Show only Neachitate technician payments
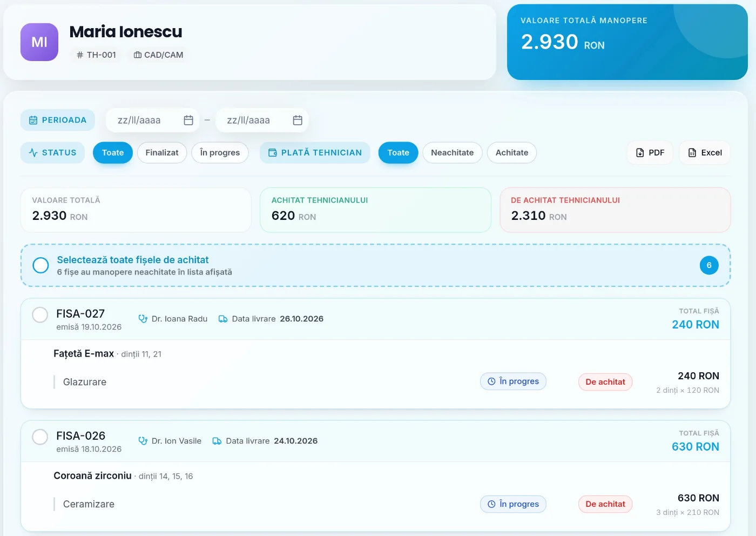Viewport: 756px width, 536px height. [x=453, y=153]
